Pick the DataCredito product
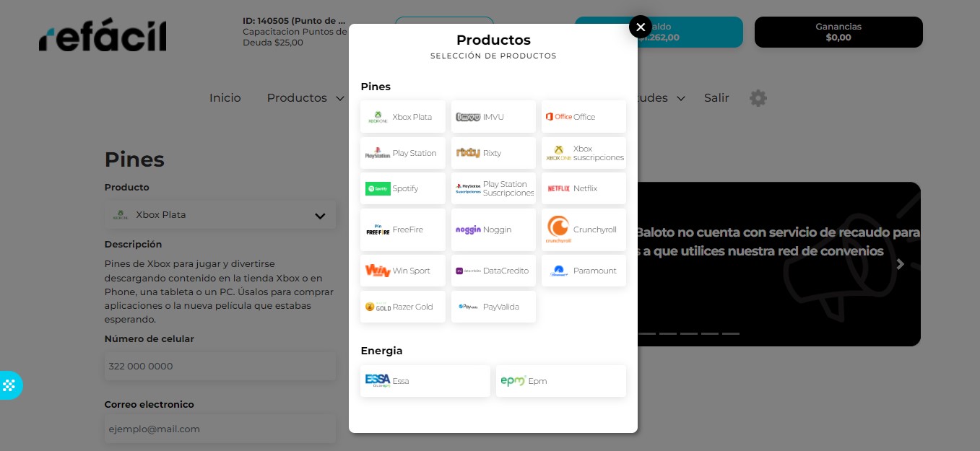Image resolution: width=980 pixels, height=451 pixels. tap(493, 271)
